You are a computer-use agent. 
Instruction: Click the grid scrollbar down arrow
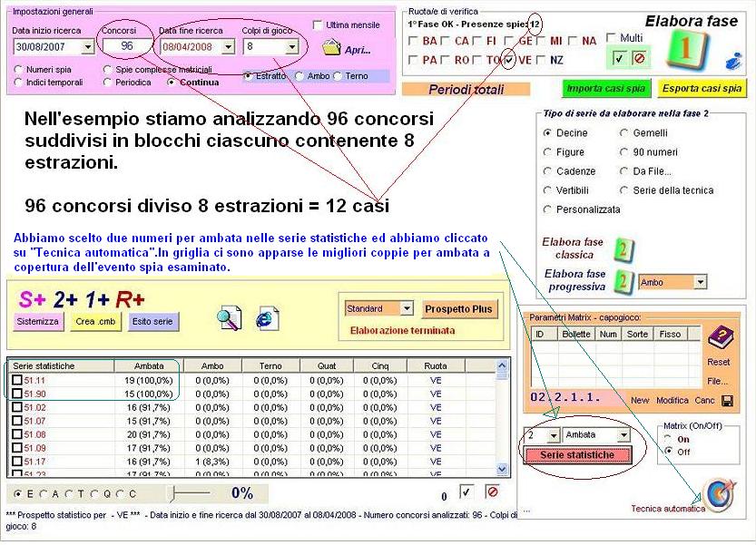click(x=502, y=469)
